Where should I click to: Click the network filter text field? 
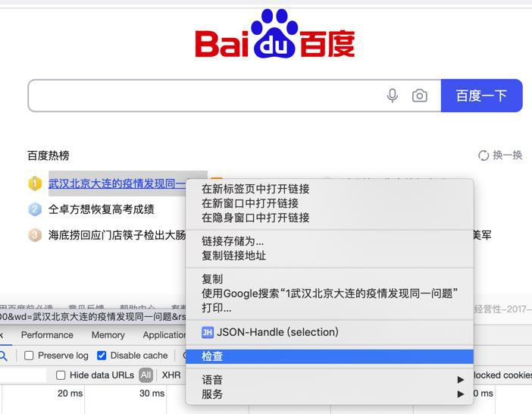(23, 375)
